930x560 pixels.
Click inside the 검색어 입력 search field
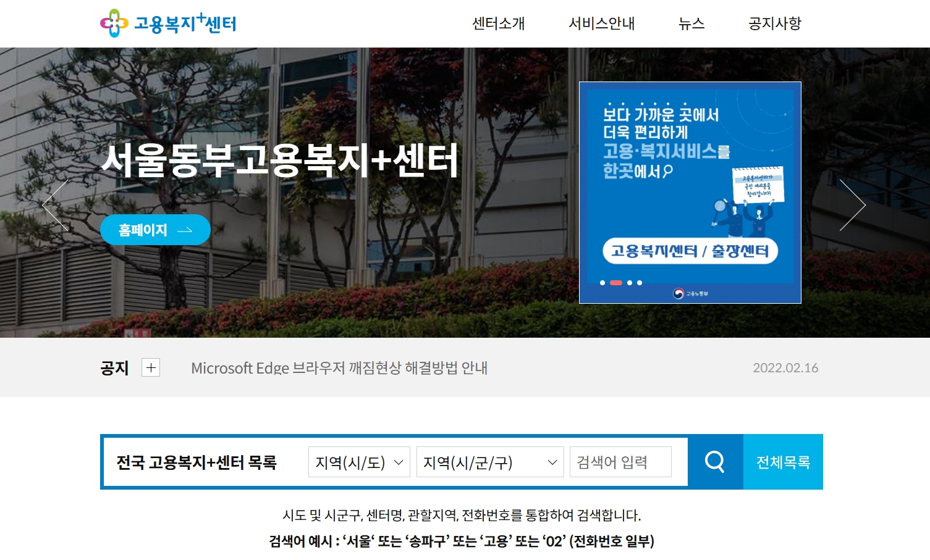620,461
